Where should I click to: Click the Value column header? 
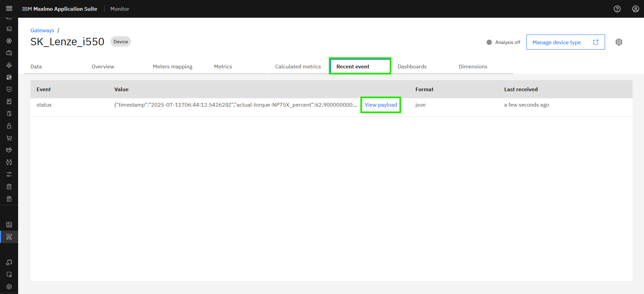point(121,89)
